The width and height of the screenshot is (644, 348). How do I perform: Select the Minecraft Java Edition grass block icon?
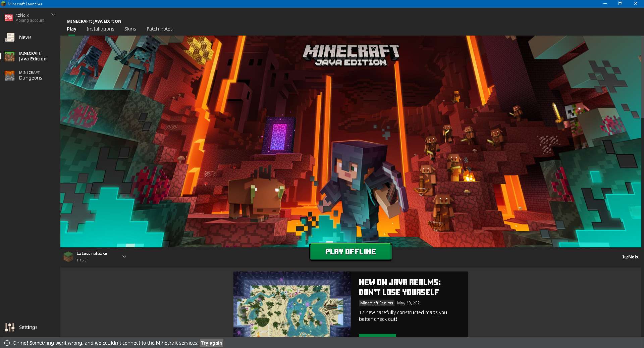pyautogui.click(x=9, y=56)
